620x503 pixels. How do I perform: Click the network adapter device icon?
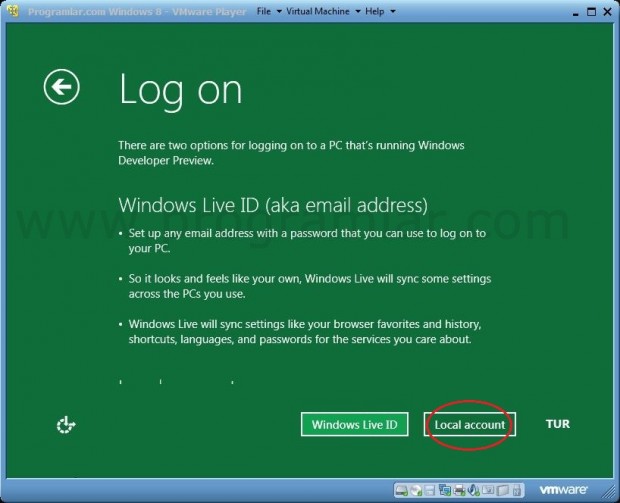pos(445,490)
